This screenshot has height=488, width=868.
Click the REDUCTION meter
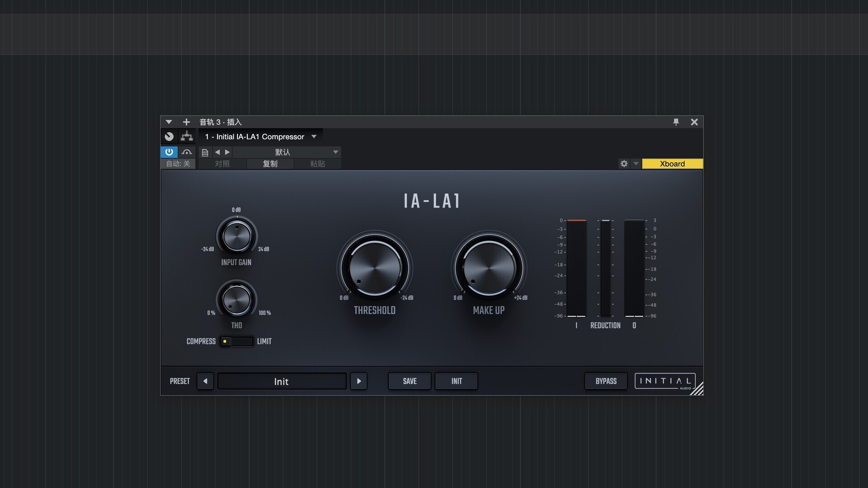(606, 268)
